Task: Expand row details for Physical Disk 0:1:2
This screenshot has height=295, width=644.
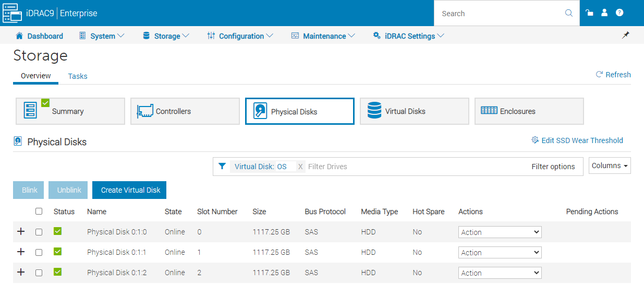Action: click(x=21, y=272)
